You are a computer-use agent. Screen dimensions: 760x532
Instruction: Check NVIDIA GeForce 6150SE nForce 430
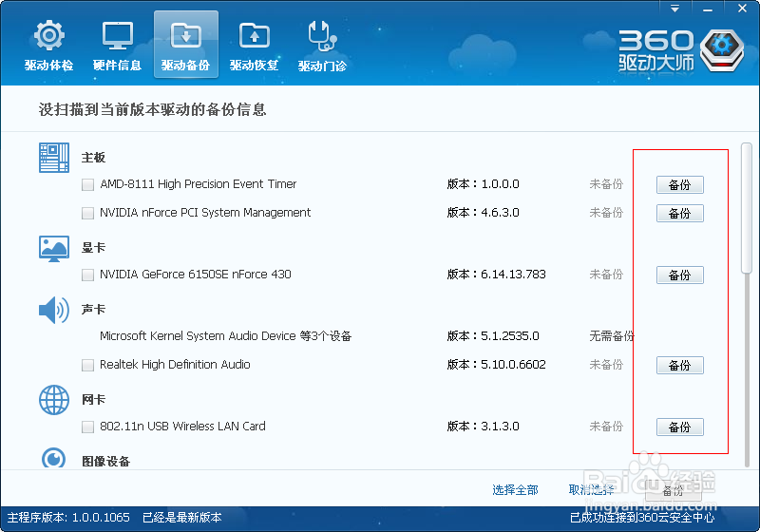click(87, 275)
